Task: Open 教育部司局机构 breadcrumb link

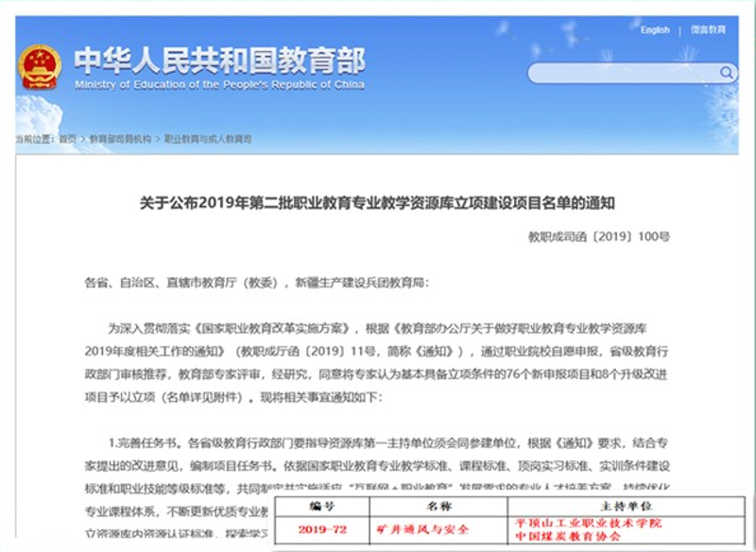Action: click(121, 139)
